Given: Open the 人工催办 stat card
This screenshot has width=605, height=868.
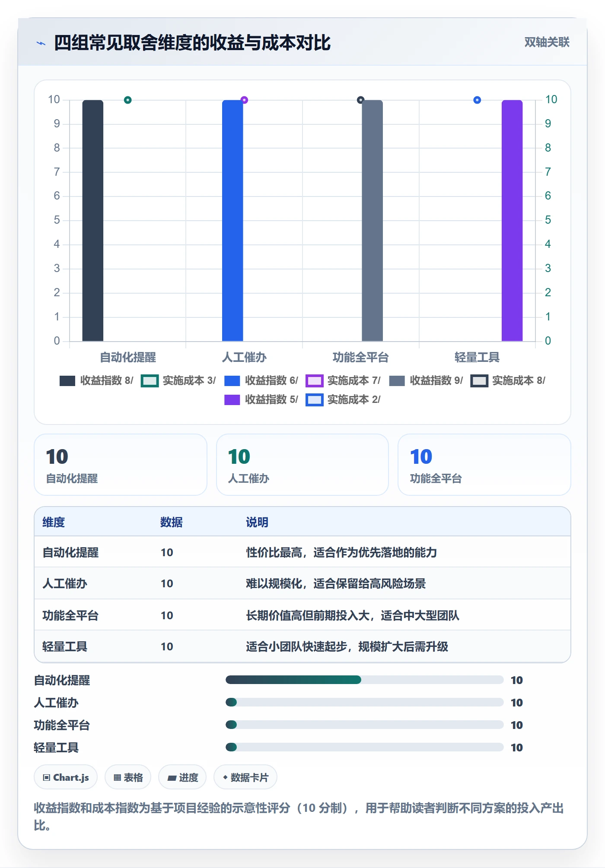Looking at the screenshot, I should [302, 465].
